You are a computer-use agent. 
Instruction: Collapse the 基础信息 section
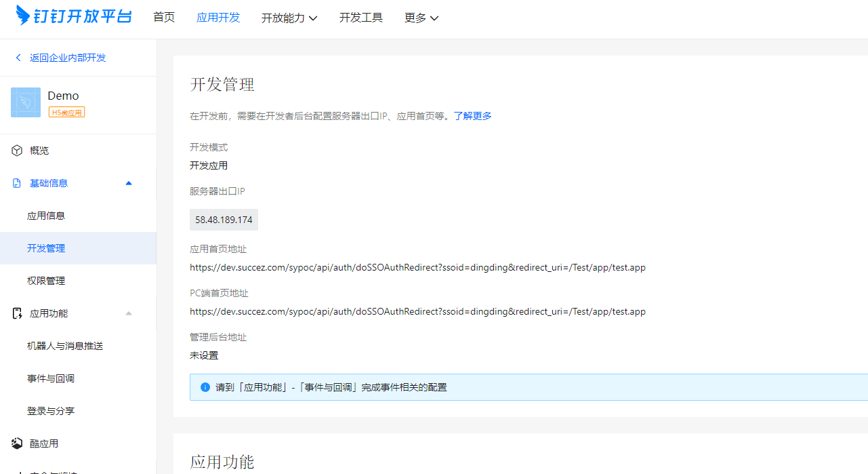pyautogui.click(x=128, y=182)
